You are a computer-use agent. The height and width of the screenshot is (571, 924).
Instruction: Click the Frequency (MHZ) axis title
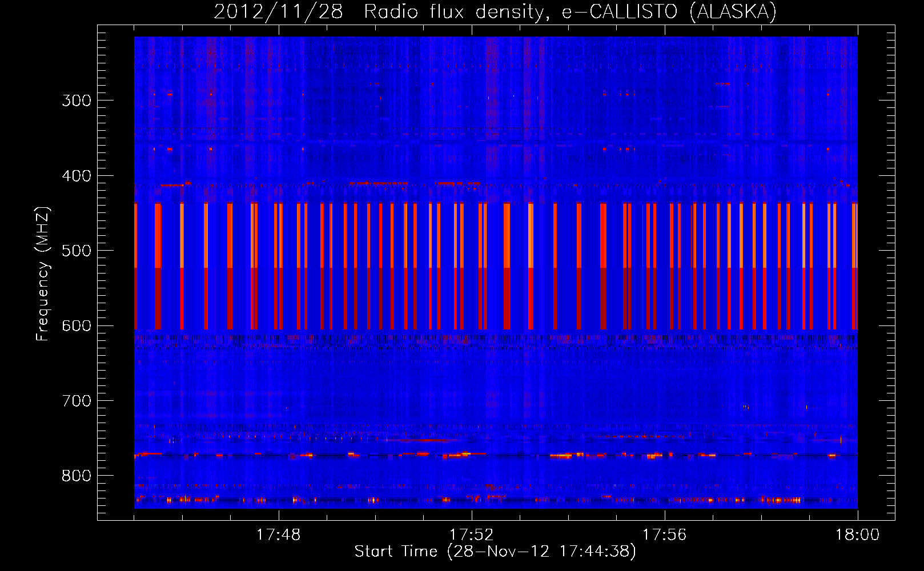click(43, 274)
